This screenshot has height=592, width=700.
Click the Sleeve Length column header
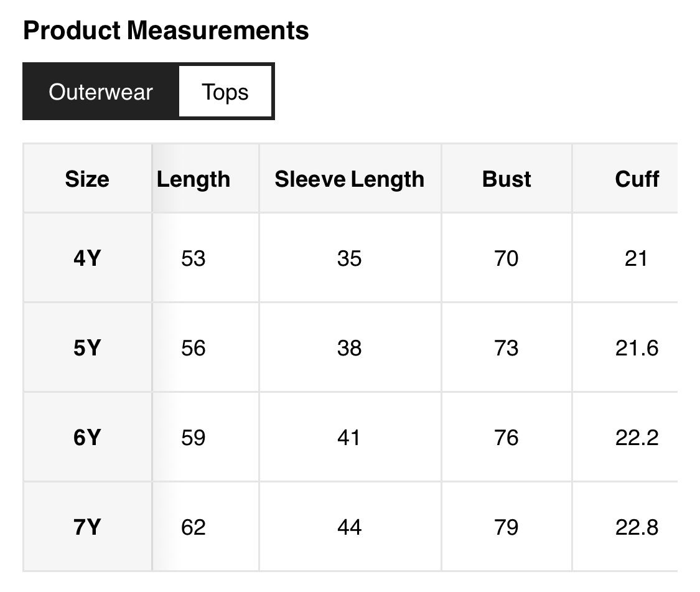350,179
